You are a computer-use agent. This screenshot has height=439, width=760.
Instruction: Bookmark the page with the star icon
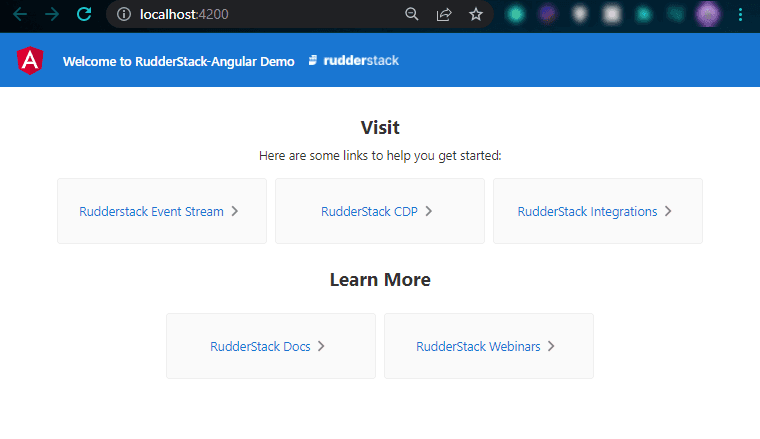(x=476, y=15)
